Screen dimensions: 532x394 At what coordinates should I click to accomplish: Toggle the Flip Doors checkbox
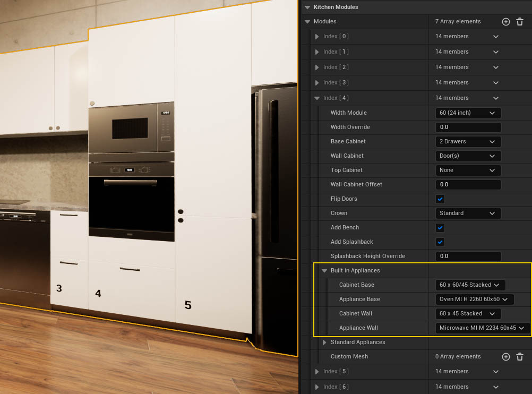tap(440, 199)
